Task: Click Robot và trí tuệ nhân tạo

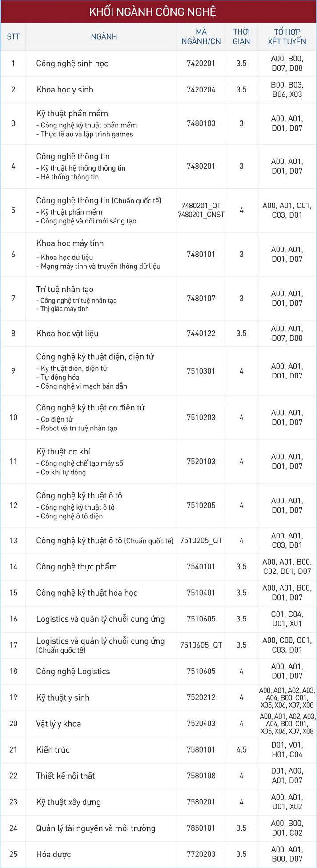Action: 79,428
